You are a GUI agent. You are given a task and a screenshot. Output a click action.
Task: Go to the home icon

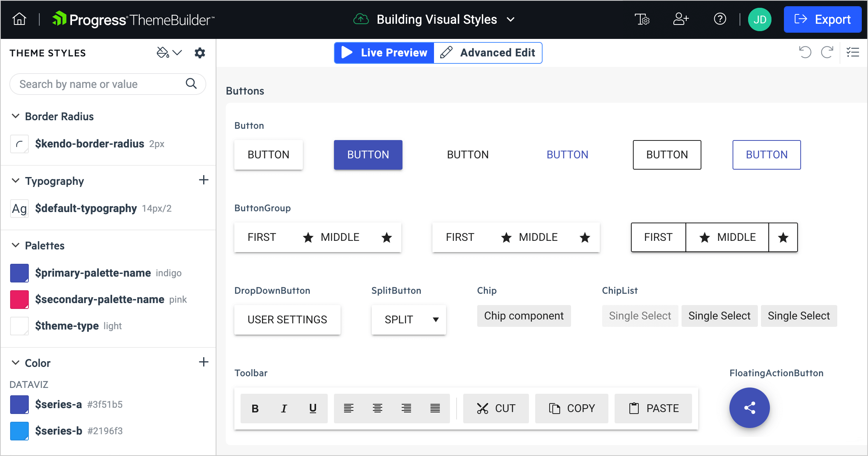click(19, 19)
